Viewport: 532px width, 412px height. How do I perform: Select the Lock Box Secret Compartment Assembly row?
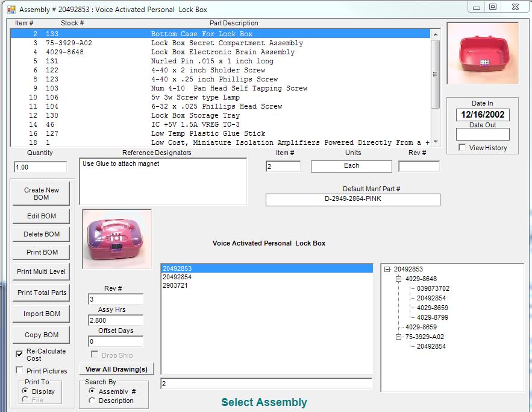point(221,43)
